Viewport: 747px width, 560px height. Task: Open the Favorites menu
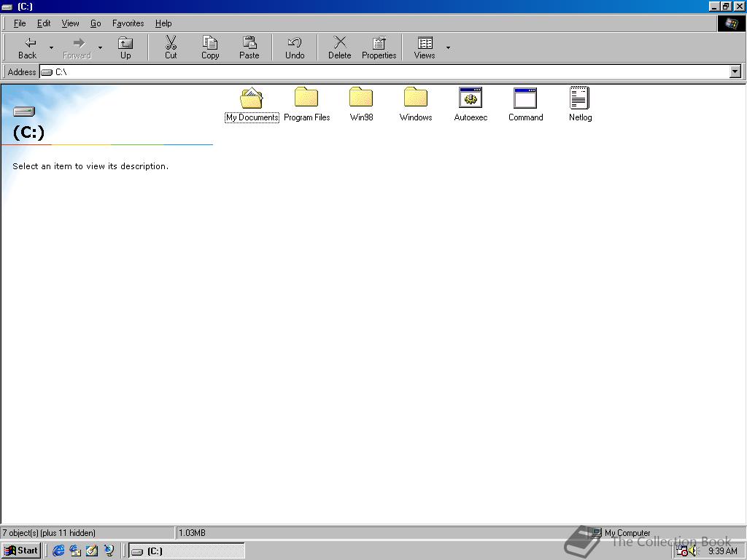[128, 23]
